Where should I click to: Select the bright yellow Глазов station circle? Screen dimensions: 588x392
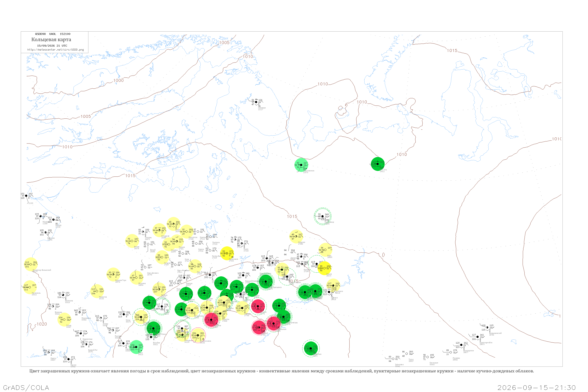[x=324, y=268]
